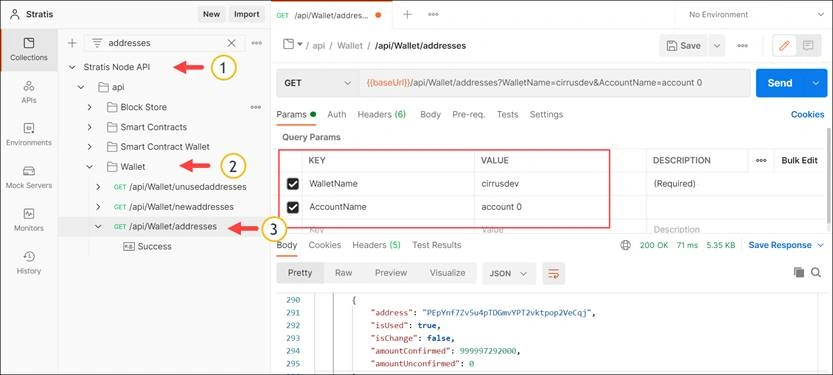This screenshot has height=375, width=833.
Task: Click the Import button
Action: click(x=246, y=14)
